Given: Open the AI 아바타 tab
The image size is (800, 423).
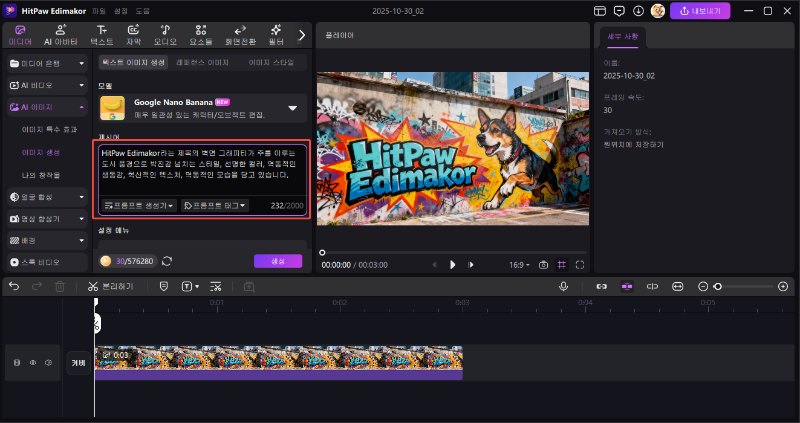Looking at the screenshot, I should (61, 35).
